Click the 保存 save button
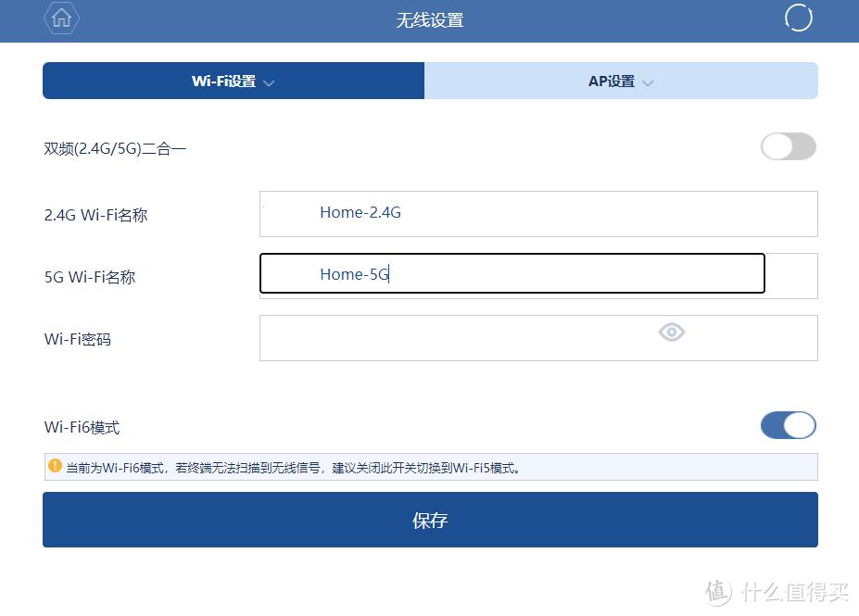The image size is (859, 616). pos(429,520)
